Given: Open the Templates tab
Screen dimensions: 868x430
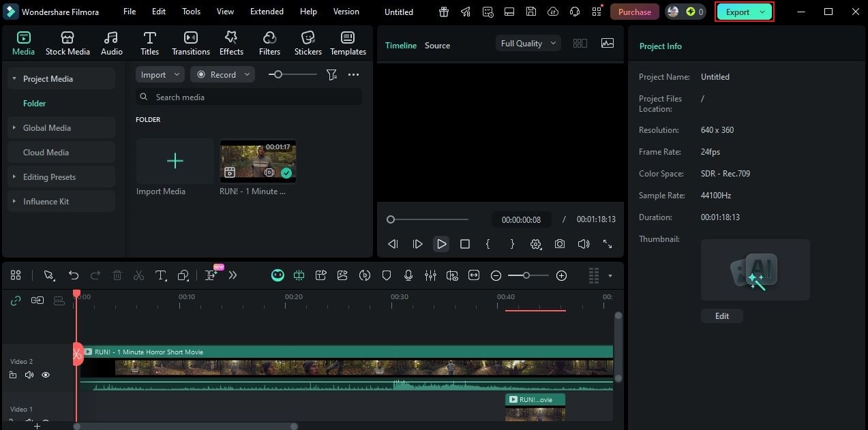Looking at the screenshot, I should [348, 44].
